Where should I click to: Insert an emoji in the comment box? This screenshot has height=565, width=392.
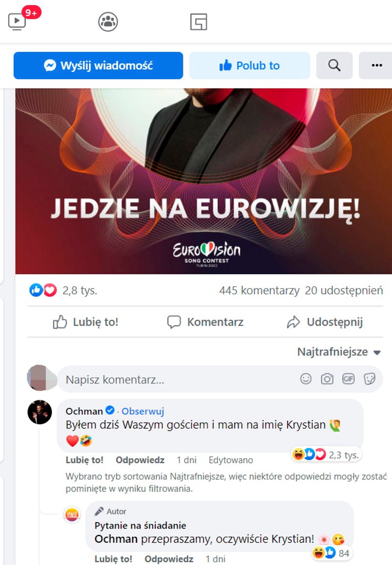pyautogui.click(x=306, y=379)
